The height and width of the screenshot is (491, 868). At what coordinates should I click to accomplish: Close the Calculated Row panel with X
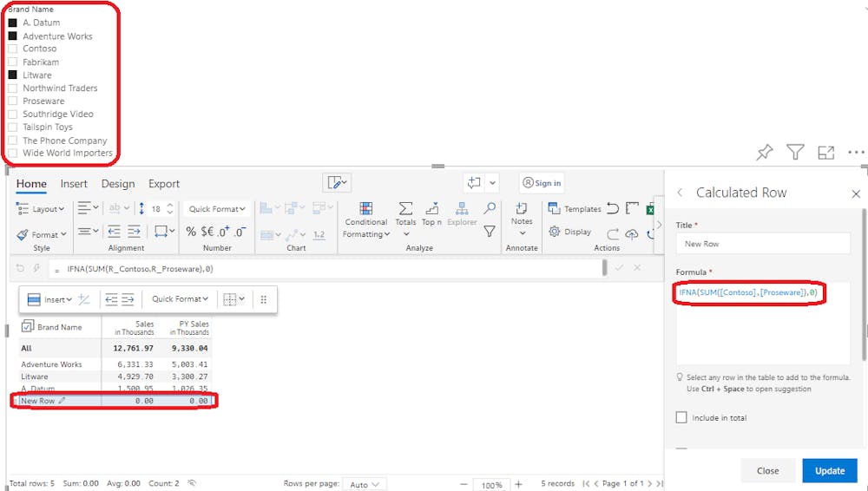point(856,193)
